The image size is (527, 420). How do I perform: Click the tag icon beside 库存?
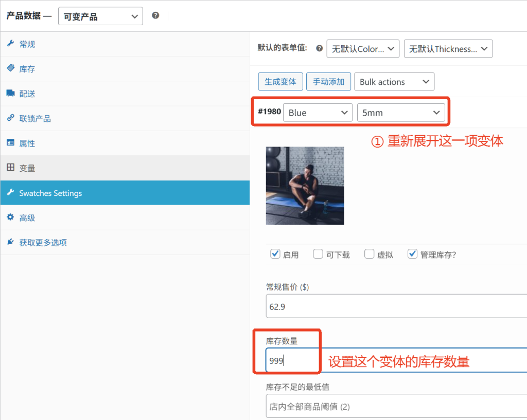[x=10, y=69]
